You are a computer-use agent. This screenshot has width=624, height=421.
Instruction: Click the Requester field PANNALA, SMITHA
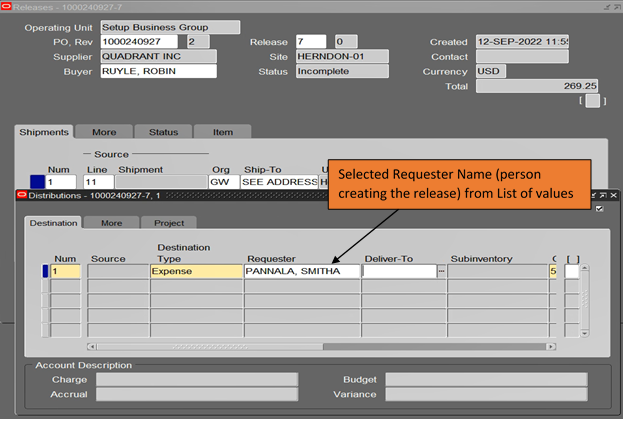tap(302, 271)
